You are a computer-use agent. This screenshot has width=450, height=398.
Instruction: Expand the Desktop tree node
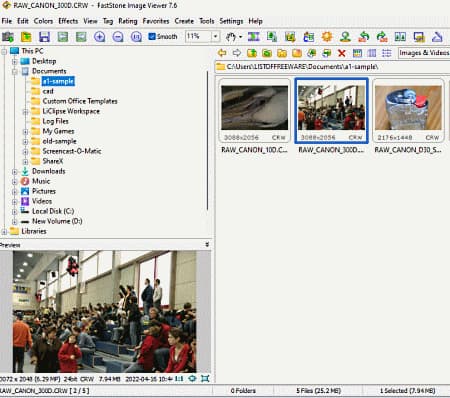[x=14, y=61]
